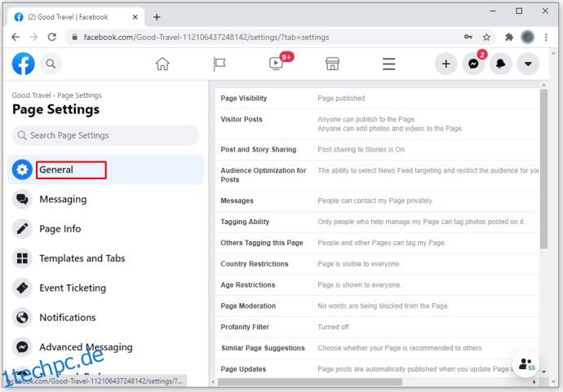Click the browser back arrow
The width and height of the screenshot is (563, 392).
pos(16,37)
